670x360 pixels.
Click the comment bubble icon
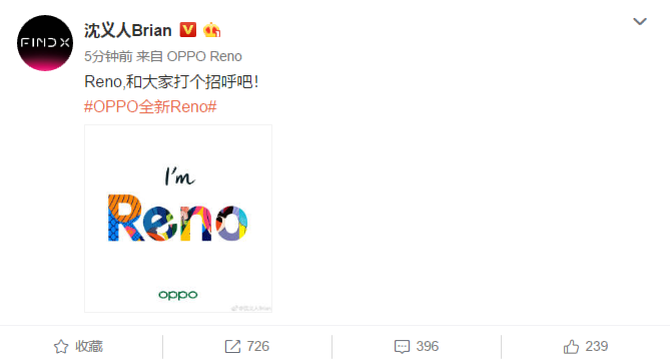click(402, 346)
